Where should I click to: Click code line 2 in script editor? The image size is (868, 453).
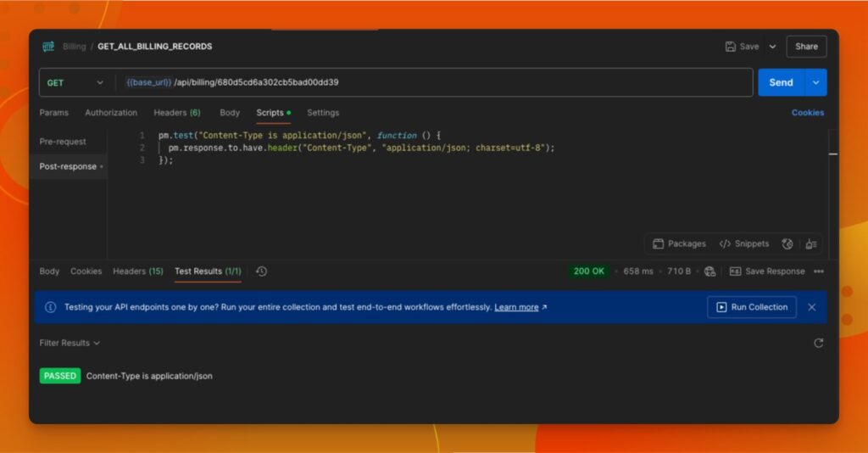[361, 148]
